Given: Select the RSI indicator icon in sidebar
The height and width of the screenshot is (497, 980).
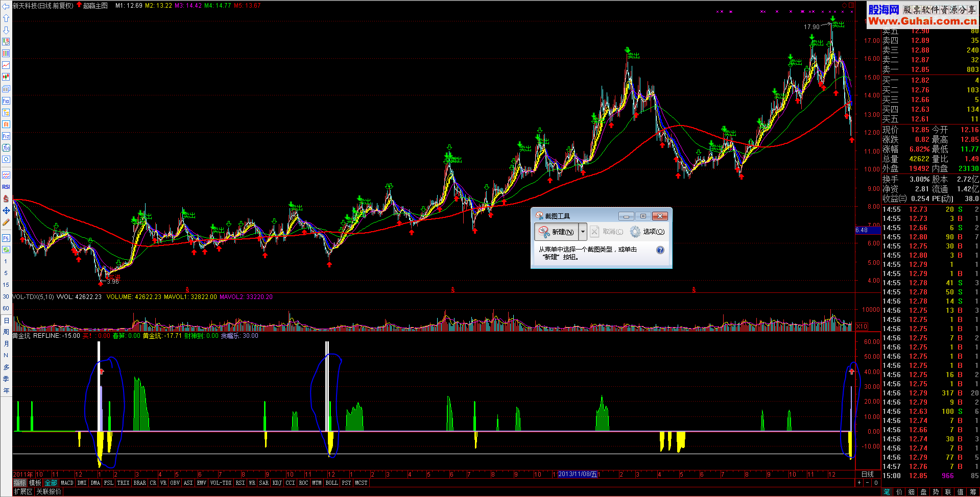Looking at the screenshot, I should [x=6, y=187].
